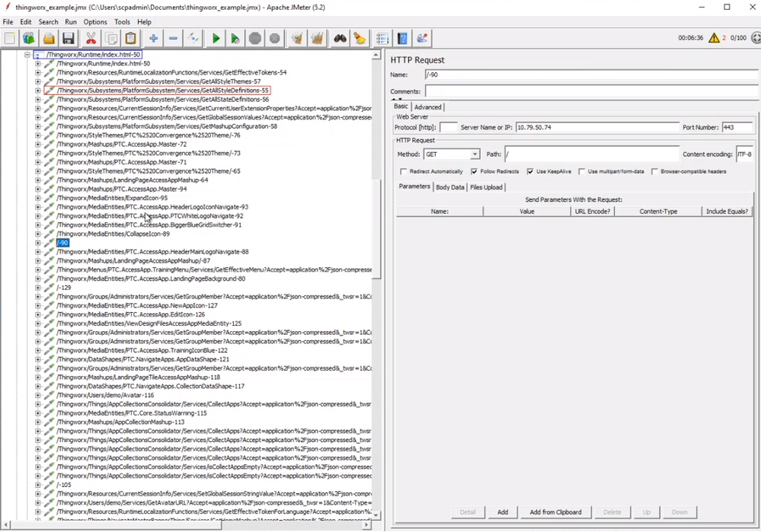Image resolution: width=761 pixels, height=532 pixels.
Task: Click the blue plus Expand All icon
Action: pyautogui.click(x=153, y=39)
